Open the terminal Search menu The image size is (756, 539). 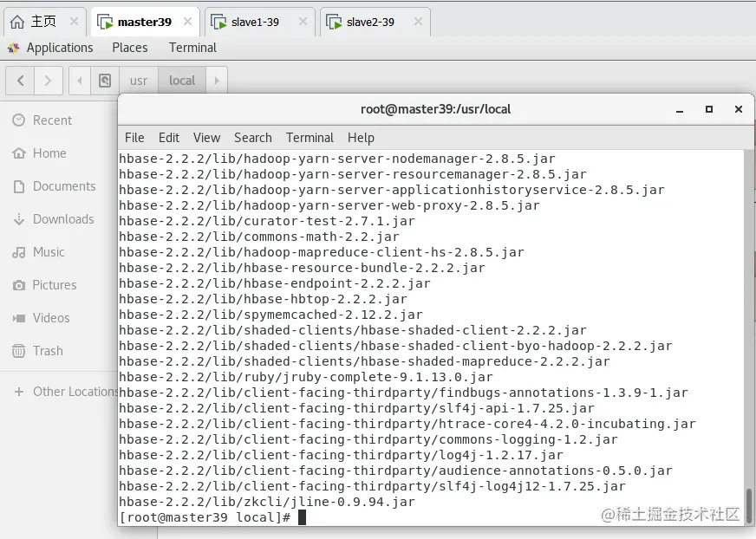tap(253, 138)
